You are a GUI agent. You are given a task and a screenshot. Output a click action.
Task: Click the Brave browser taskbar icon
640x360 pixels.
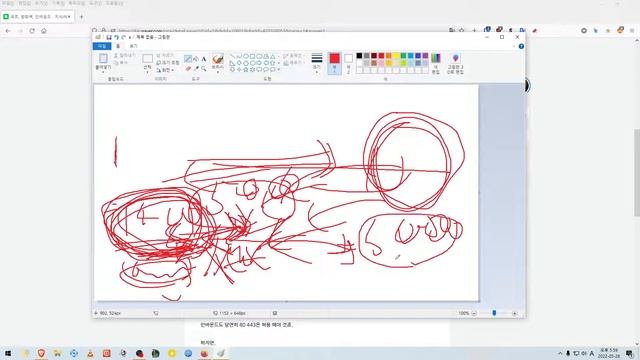click(x=41, y=353)
